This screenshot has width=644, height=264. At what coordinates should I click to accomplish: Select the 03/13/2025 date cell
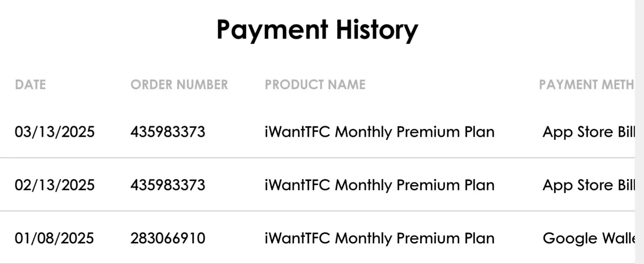54,132
